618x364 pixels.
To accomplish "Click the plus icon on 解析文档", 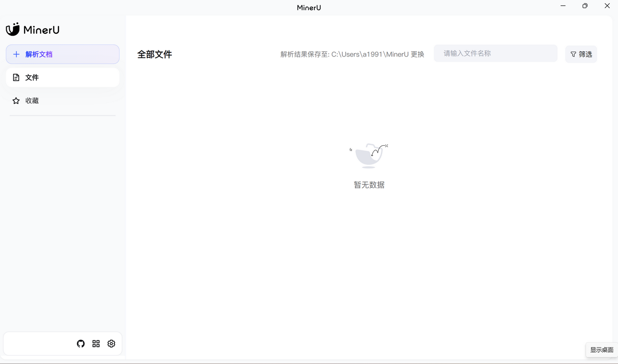I will click(x=16, y=54).
